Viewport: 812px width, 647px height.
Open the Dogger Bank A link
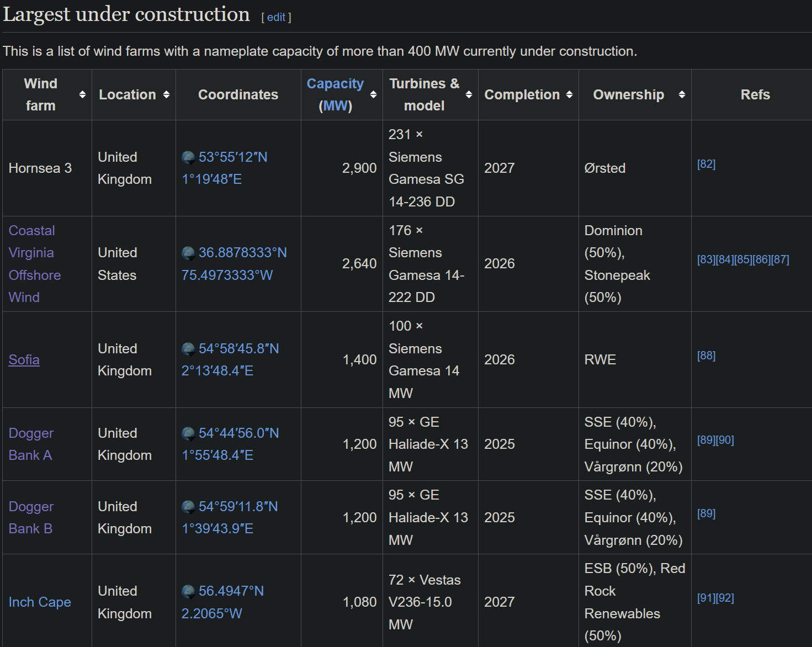[31, 444]
